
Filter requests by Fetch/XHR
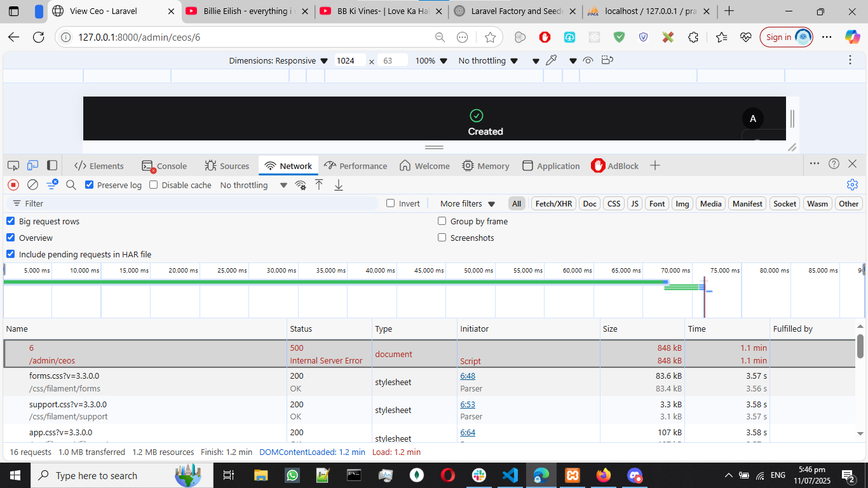click(x=554, y=203)
